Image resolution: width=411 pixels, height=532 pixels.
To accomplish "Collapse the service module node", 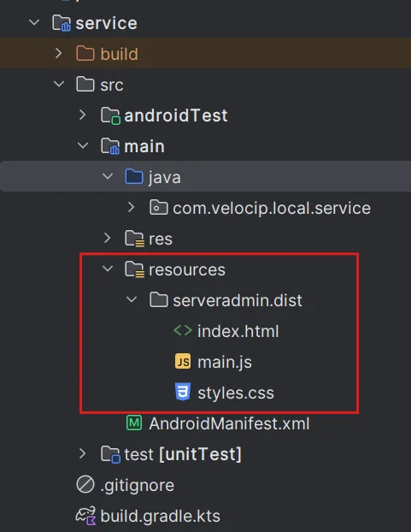I will click(34, 23).
